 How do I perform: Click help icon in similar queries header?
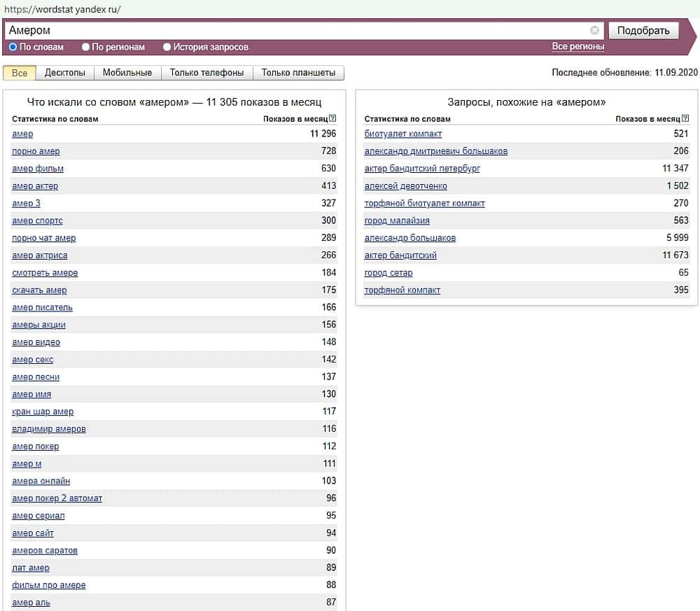tap(685, 119)
